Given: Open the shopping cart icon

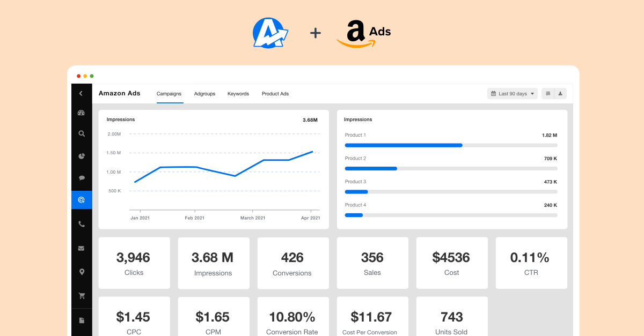Looking at the screenshot, I should coord(82,295).
